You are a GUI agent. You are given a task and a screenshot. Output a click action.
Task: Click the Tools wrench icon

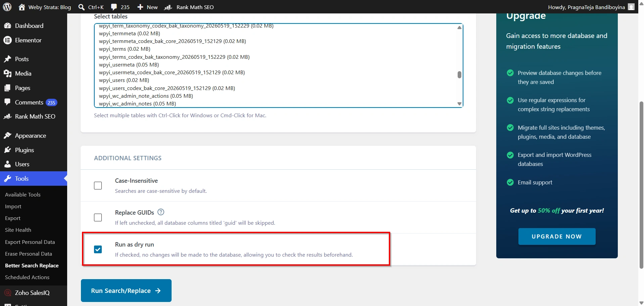[7, 179]
